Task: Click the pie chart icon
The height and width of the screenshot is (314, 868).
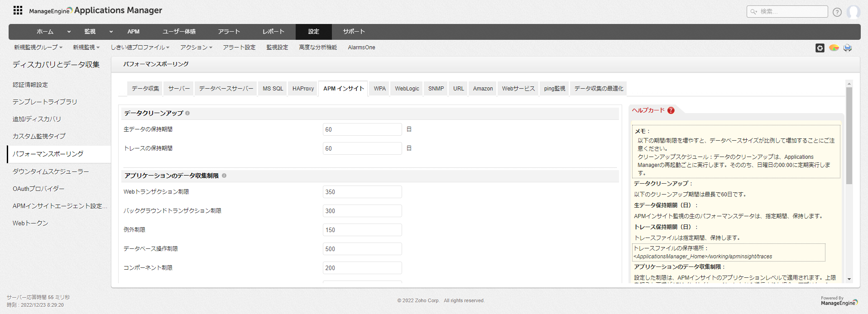Action: click(x=834, y=48)
